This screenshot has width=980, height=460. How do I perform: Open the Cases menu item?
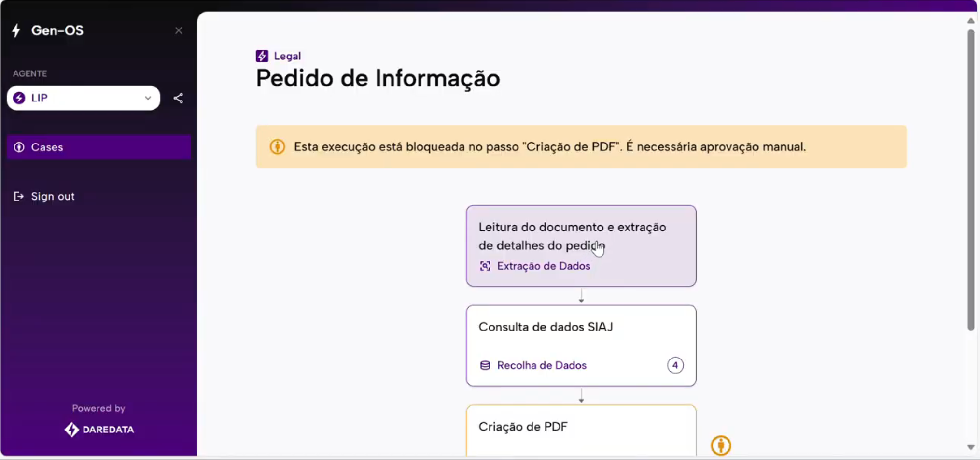[99, 147]
